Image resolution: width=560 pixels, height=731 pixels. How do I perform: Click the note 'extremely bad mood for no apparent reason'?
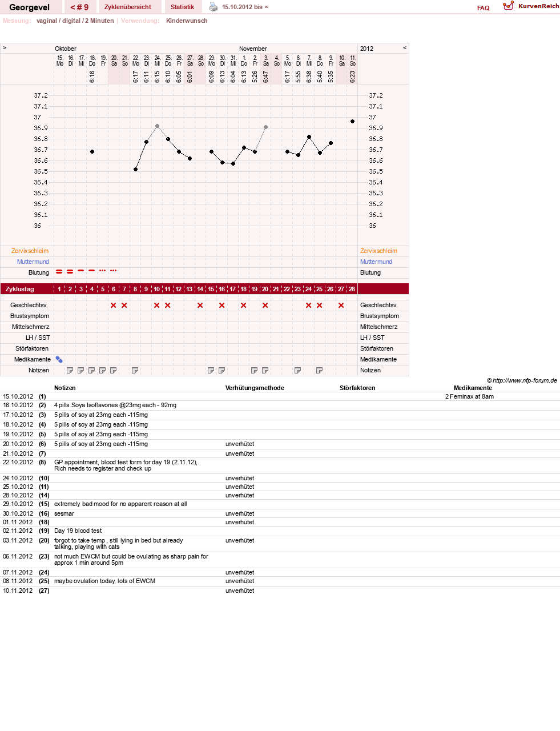[x=120, y=504]
